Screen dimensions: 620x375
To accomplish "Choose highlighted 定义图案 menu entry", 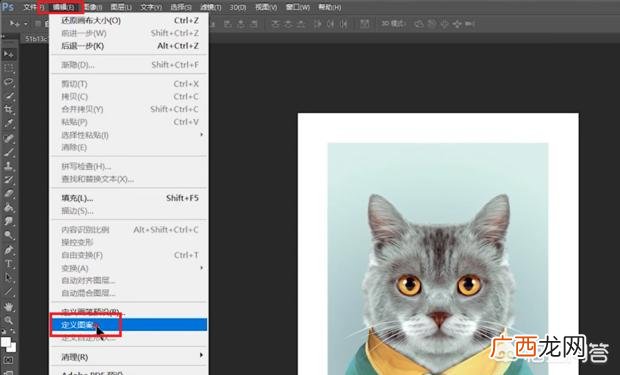I will click(128, 325).
